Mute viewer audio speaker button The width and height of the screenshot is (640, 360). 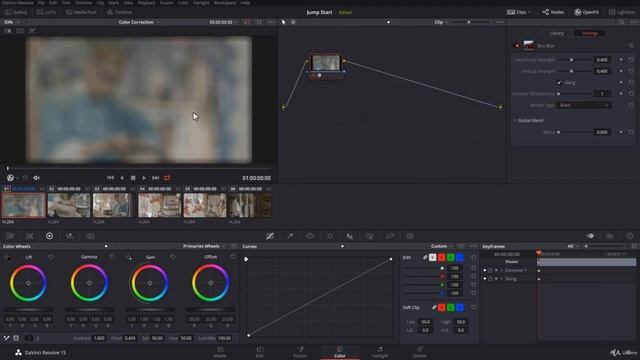(36, 178)
